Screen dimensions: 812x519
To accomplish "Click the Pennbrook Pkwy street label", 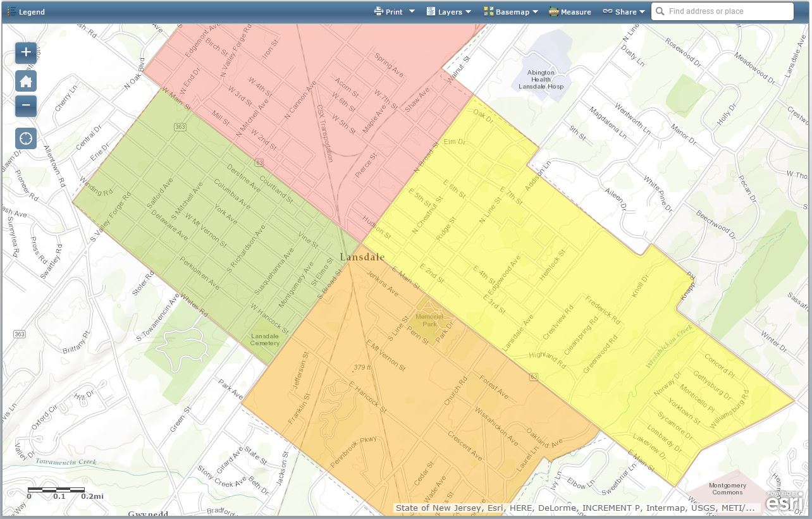I will pyautogui.click(x=353, y=452).
